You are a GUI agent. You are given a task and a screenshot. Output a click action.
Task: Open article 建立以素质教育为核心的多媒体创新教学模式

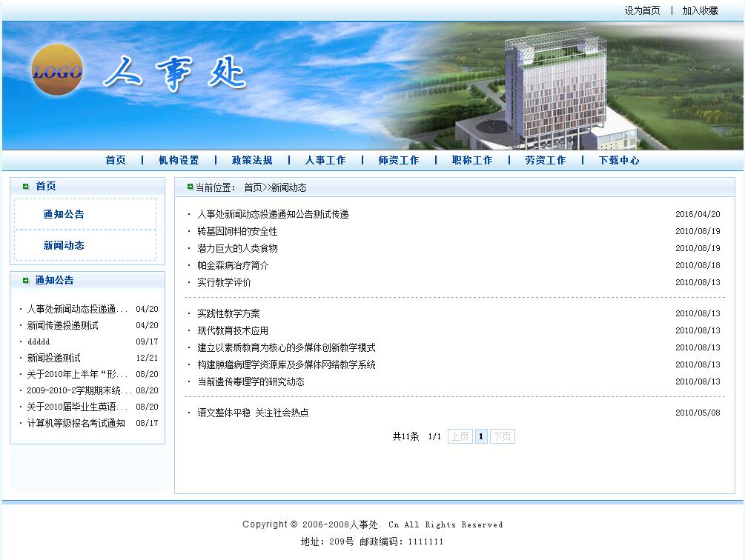tap(286, 348)
